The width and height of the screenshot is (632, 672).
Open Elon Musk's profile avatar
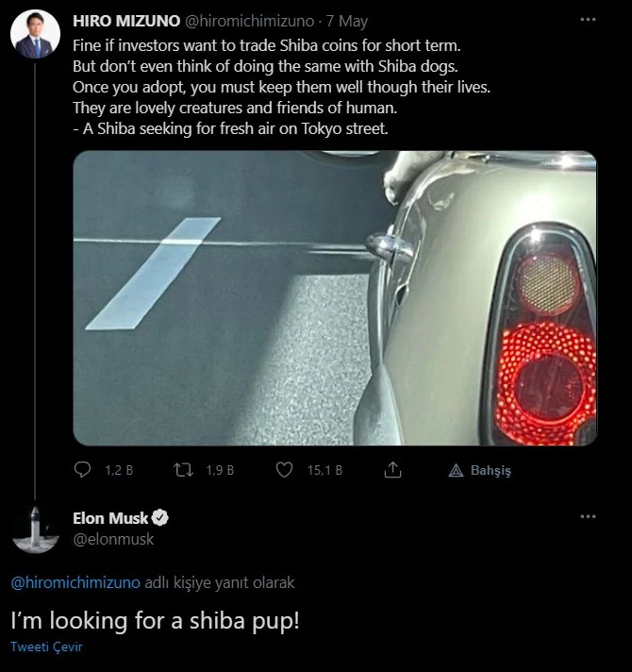35,529
